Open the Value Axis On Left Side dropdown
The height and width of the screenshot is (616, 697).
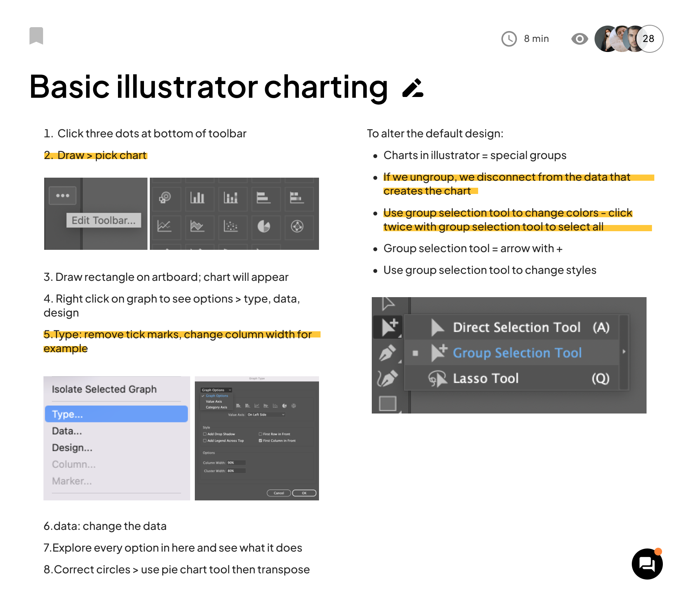pyautogui.click(x=266, y=415)
